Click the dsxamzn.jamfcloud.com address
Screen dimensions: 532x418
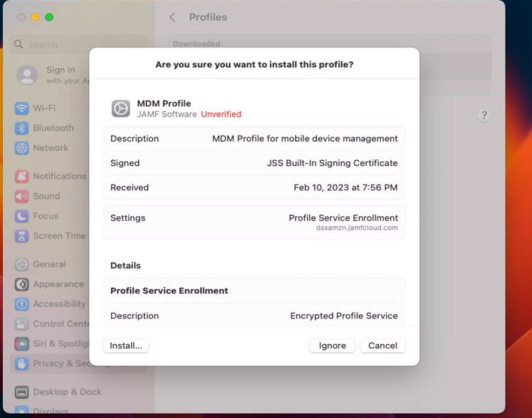357,228
